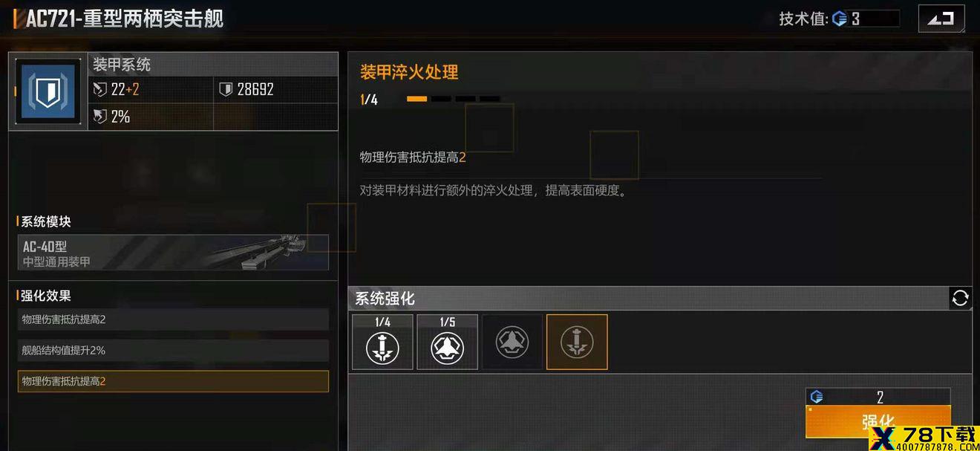This screenshot has height=451, width=980.
Task: Select the highlighted fourth upgrade icon
Action: 577,342
